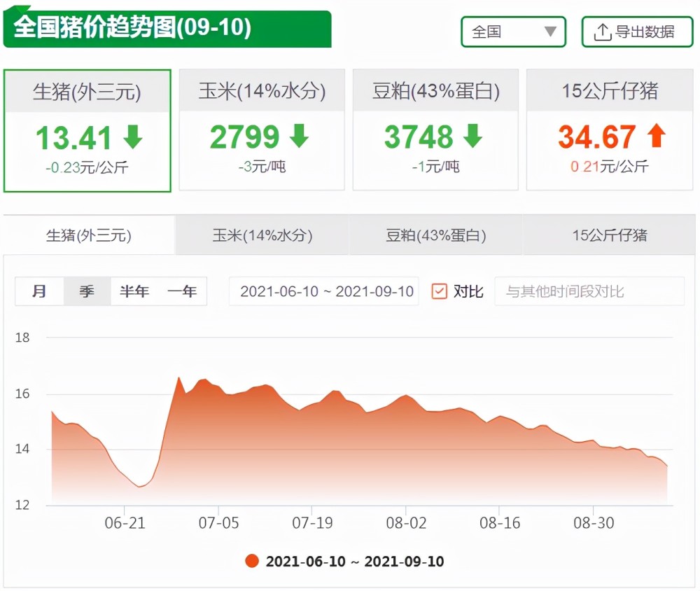700x591 pixels.
Task: Click the 34.67 piglet price value
Action: (597, 137)
